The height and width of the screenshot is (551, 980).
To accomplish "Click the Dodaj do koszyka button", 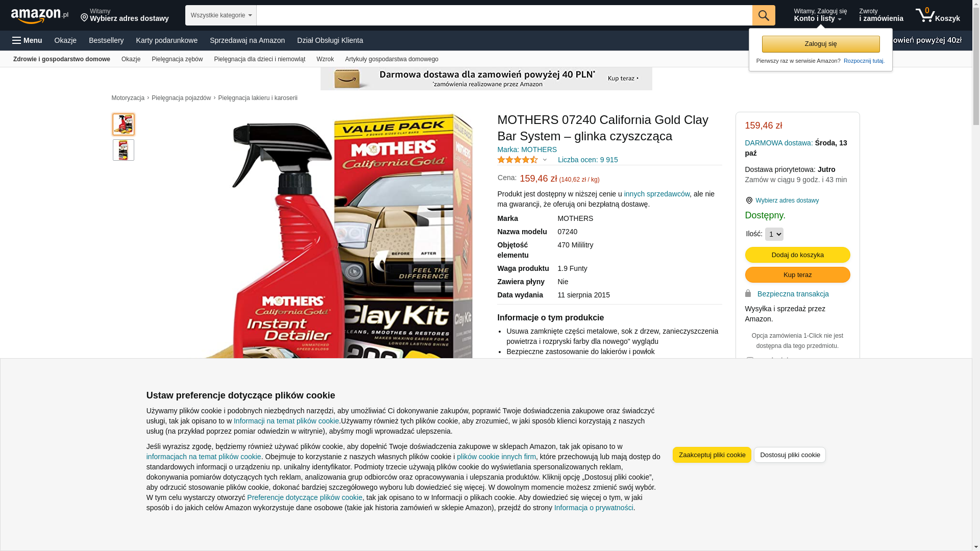I will coord(797,255).
